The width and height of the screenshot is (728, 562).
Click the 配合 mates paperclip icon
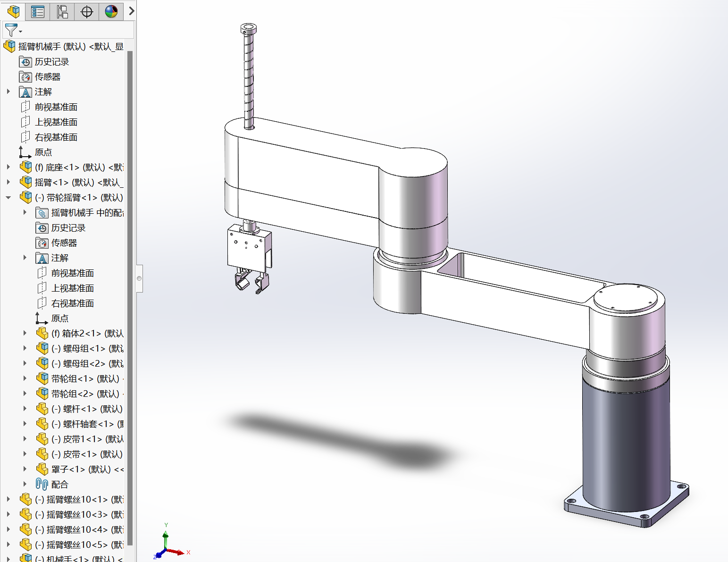coord(42,485)
